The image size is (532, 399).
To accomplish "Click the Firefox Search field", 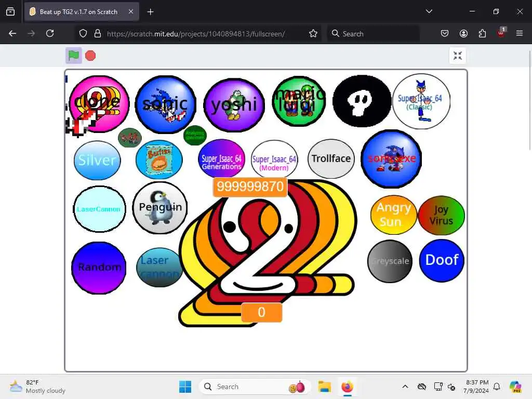I will [x=373, y=34].
